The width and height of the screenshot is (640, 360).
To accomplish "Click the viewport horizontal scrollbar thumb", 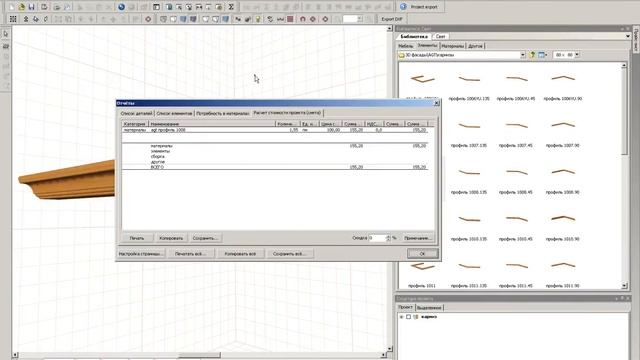I will click(200, 355).
